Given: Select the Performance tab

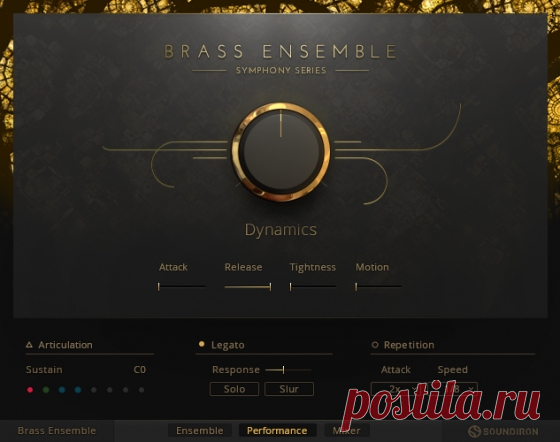Looking at the screenshot, I should pos(277,431).
